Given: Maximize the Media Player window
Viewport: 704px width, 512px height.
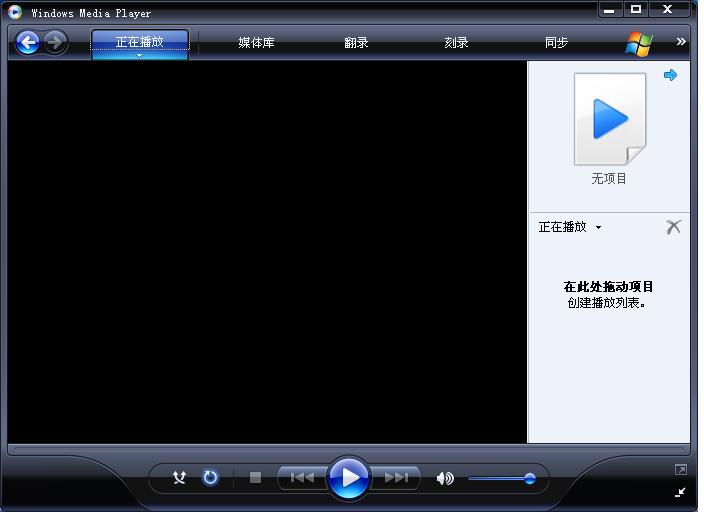Looking at the screenshot, I should coord(636,9).
